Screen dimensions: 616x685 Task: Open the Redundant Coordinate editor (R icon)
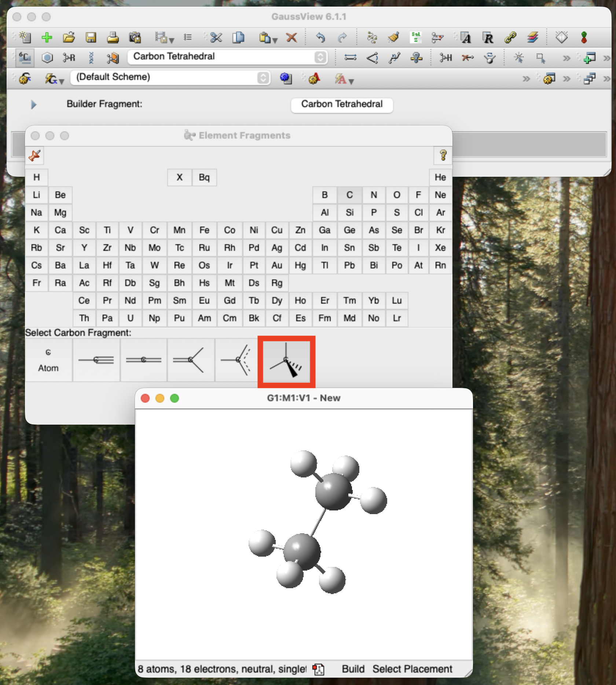click(488, 37)
